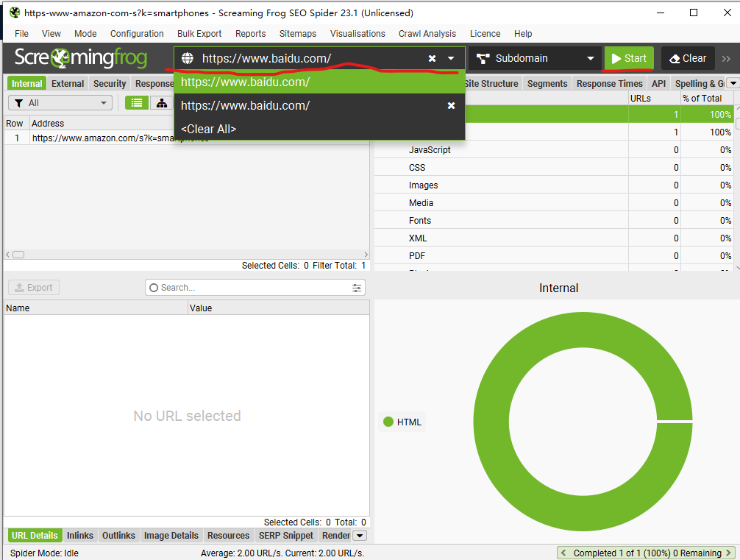This screenshot has width=740, height=560.
Task: Select the Images row in overview
Action: point(554,185)
